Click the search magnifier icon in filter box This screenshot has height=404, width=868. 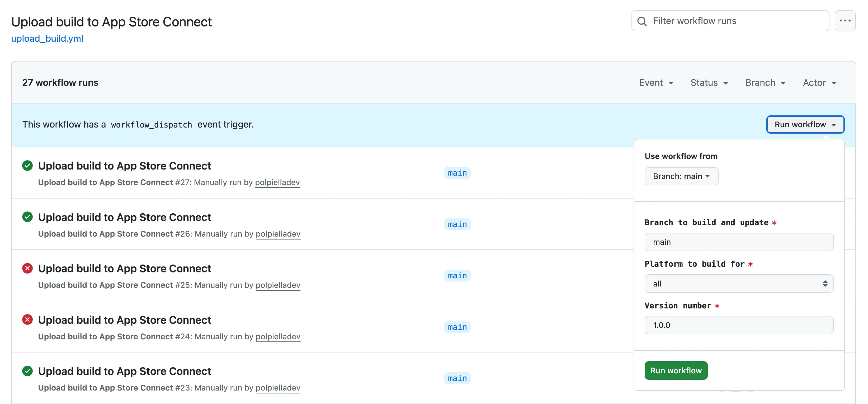point(642,21)
